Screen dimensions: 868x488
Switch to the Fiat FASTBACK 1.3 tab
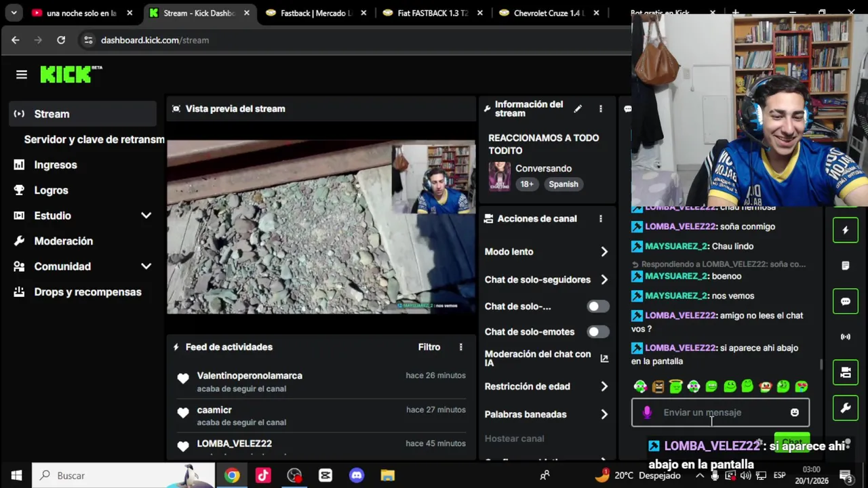click(434, 13)
